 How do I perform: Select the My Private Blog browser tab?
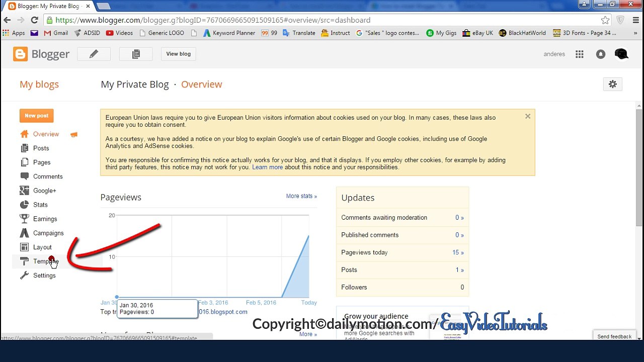point(48,6)
